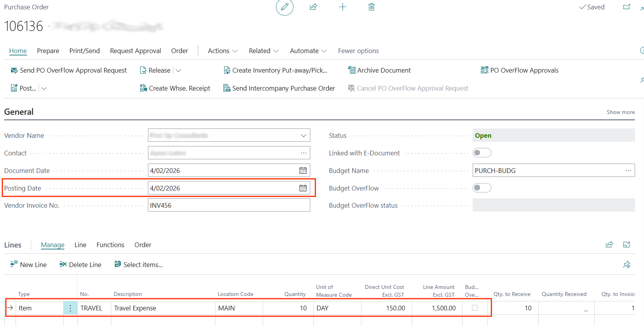
Task: Click the trash delete icon in header
Action: click(x=371, y=7)
